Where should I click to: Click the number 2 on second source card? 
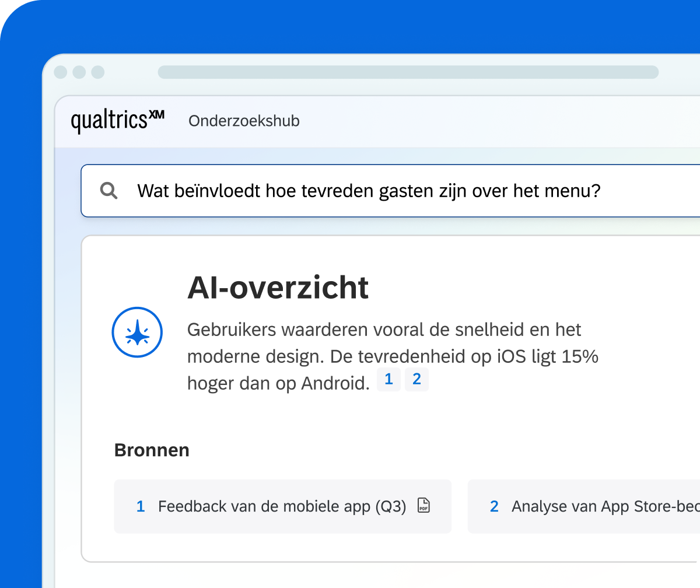click(x=494, y=506)
